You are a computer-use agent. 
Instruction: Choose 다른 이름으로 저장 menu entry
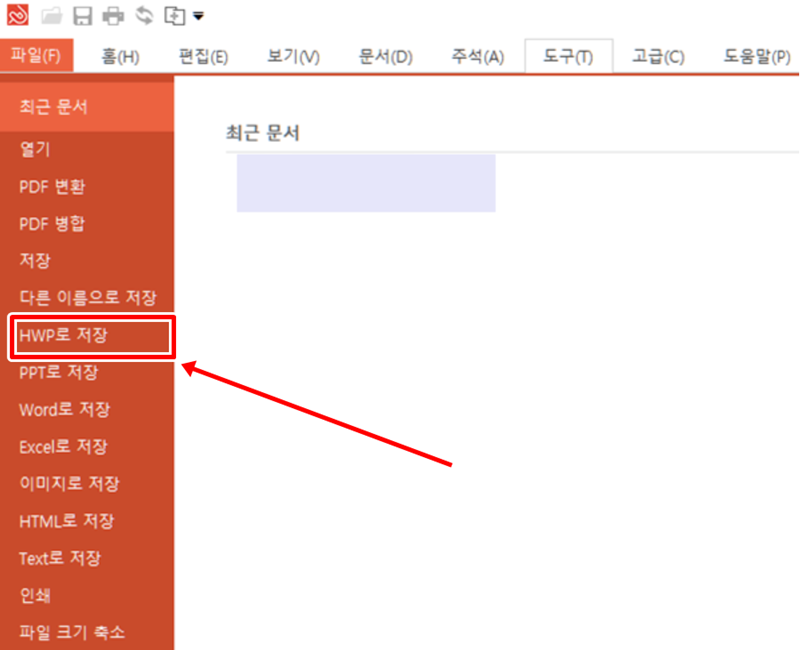(x=87, y=297)
